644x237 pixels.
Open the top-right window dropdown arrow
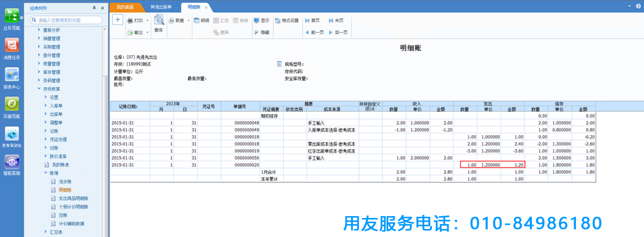point(630,7)
